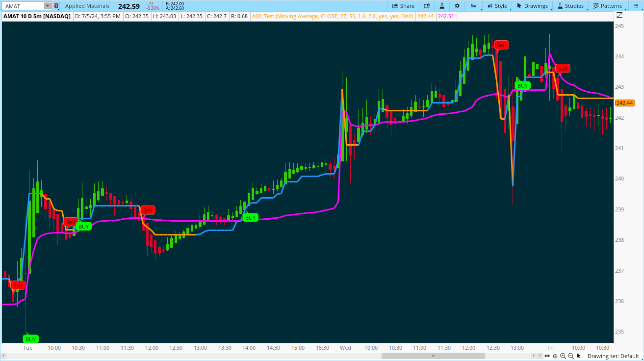Click the orange 242.44 study value
This screenshot has width=644, height=361.
pyautogui.click(x=425, y=16)
